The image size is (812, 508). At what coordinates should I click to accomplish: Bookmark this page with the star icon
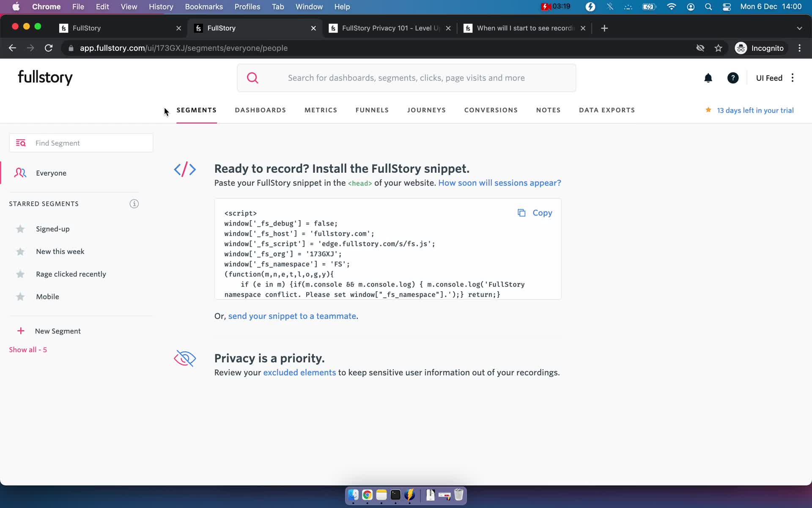[x=718, y=48]
